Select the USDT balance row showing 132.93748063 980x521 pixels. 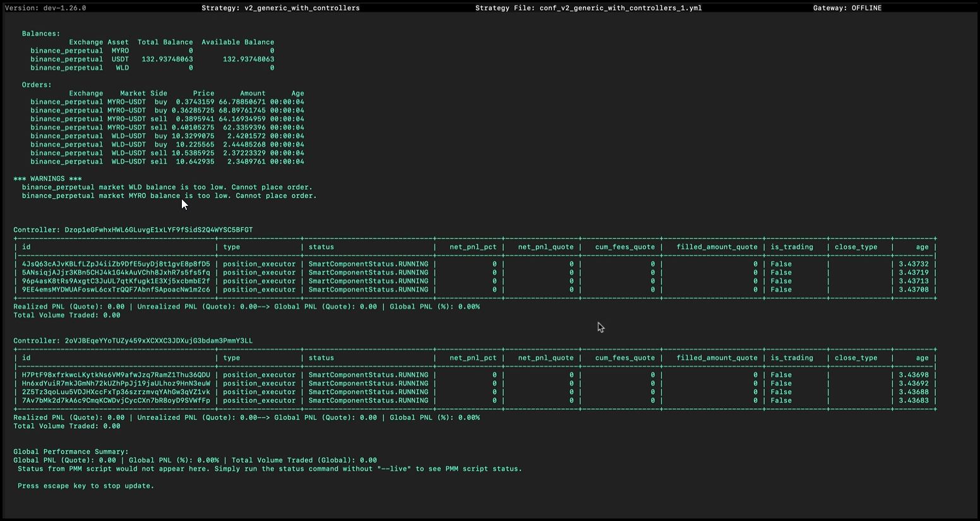(x=152, y=59)
